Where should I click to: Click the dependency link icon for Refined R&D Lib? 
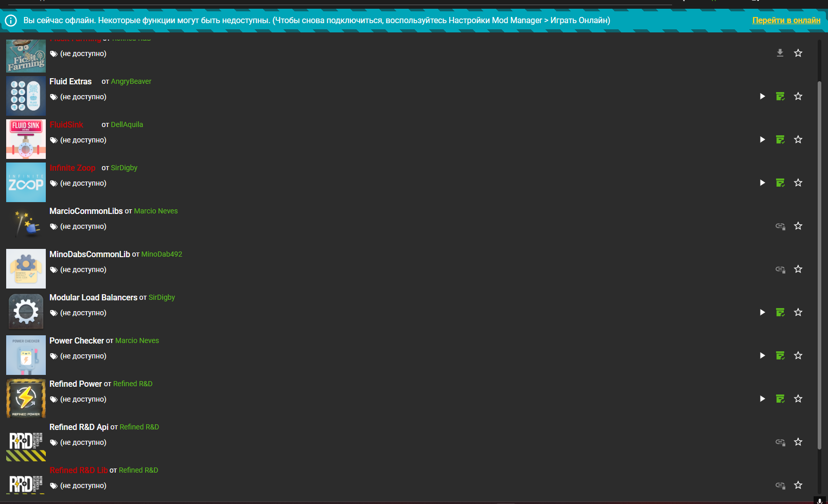point(780,485)
